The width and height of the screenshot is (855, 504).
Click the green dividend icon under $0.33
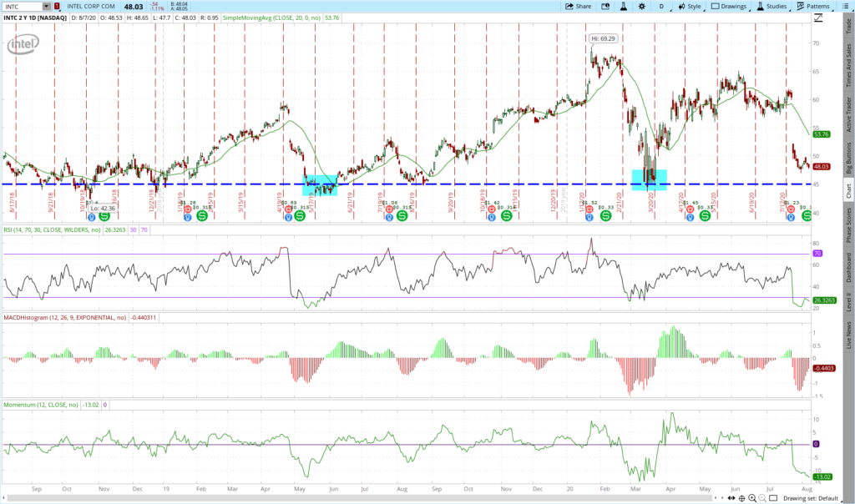pos(605,216)
